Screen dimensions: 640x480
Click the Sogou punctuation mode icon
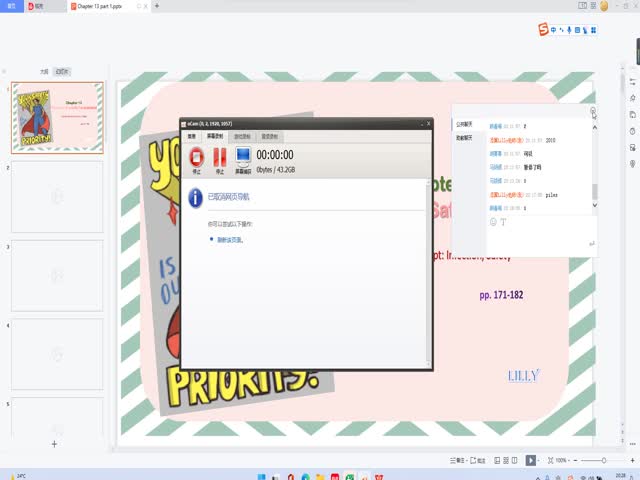[x=561, y=30]
